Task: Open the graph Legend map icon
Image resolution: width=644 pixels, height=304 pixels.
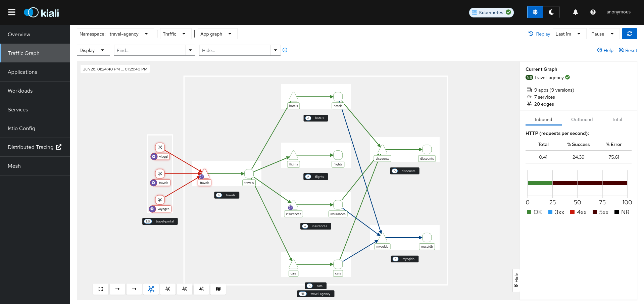Action: [218, 289]
